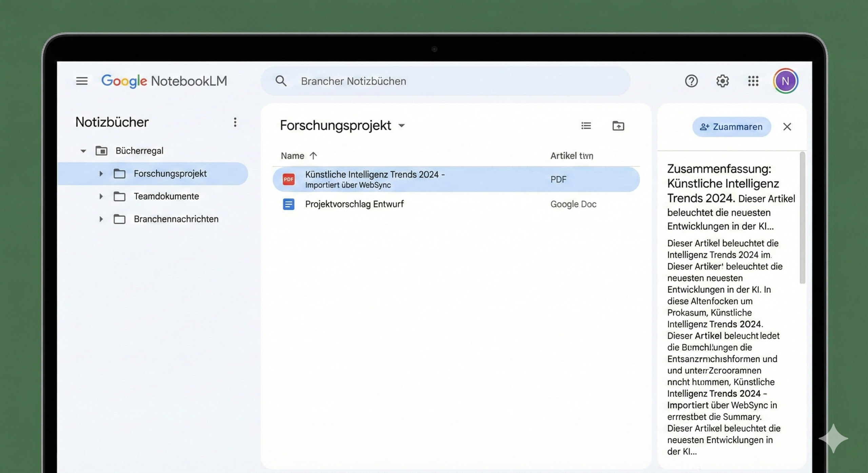Open your profile avatar N

tap(786, 81)
